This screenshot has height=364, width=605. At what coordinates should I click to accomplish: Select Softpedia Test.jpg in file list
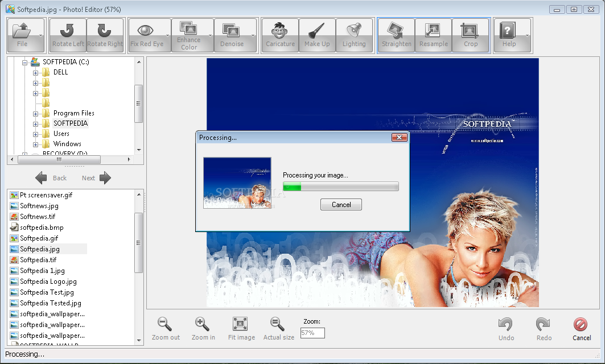coord(47,292)
